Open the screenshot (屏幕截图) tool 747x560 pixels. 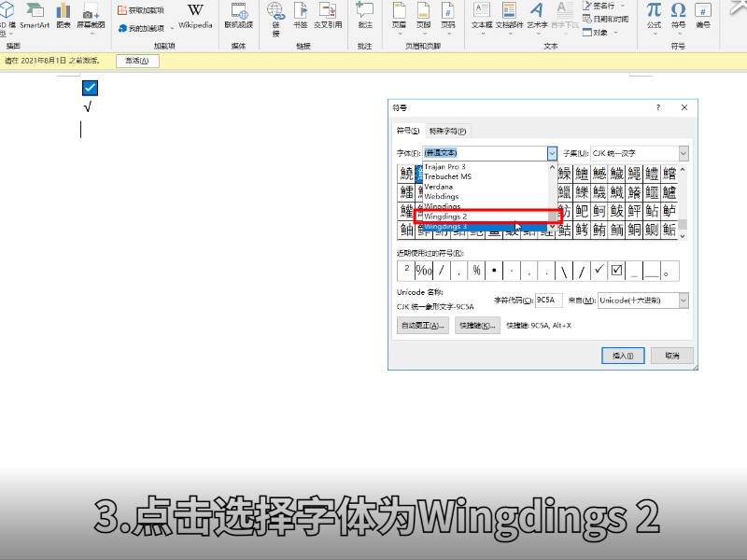(91, 17)
